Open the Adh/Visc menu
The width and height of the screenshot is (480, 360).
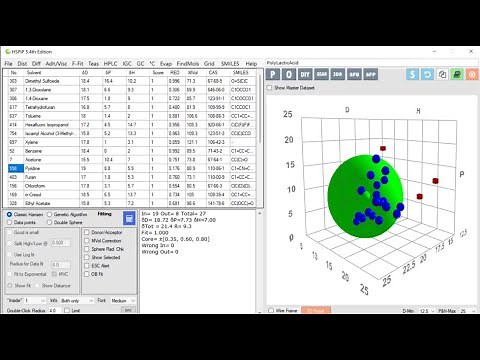(56, 64)
